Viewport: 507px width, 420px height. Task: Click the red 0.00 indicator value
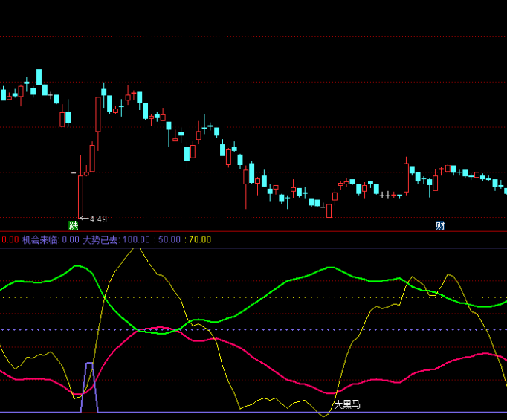pos(10,239)
